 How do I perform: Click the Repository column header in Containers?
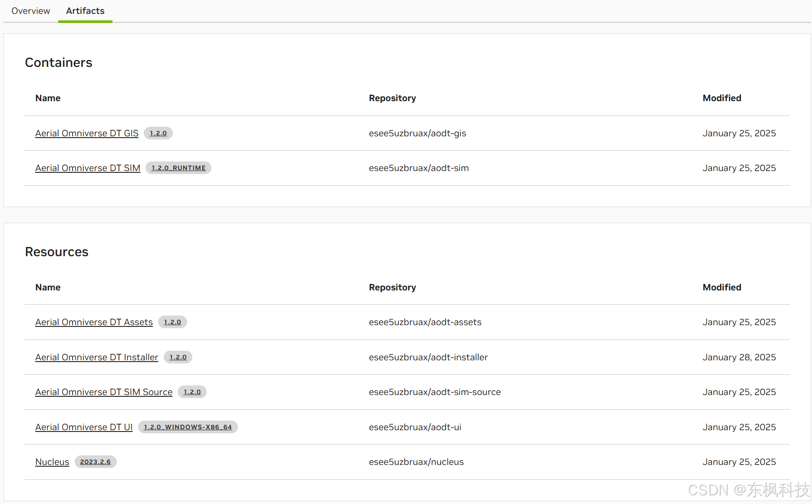click(393, 98)
